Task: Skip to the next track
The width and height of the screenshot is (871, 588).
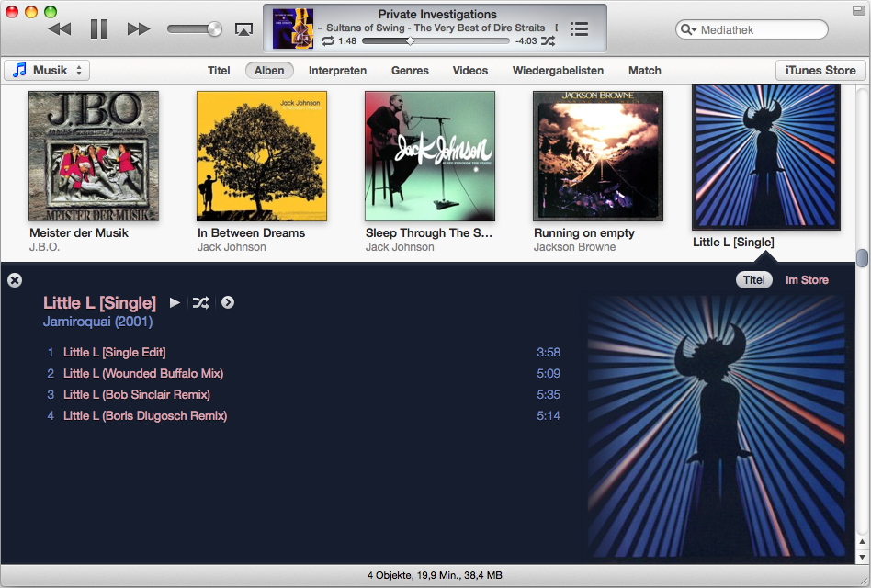Action: click(139, 29)
